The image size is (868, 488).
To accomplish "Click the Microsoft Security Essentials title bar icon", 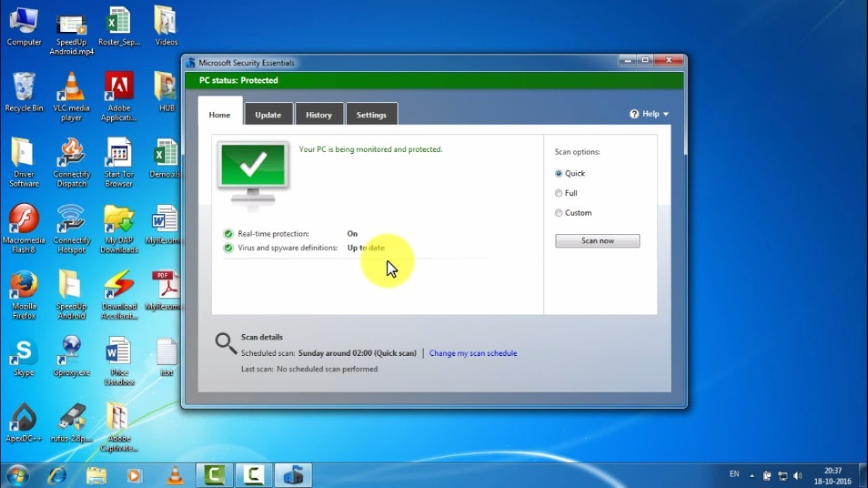I will [191, 63].
